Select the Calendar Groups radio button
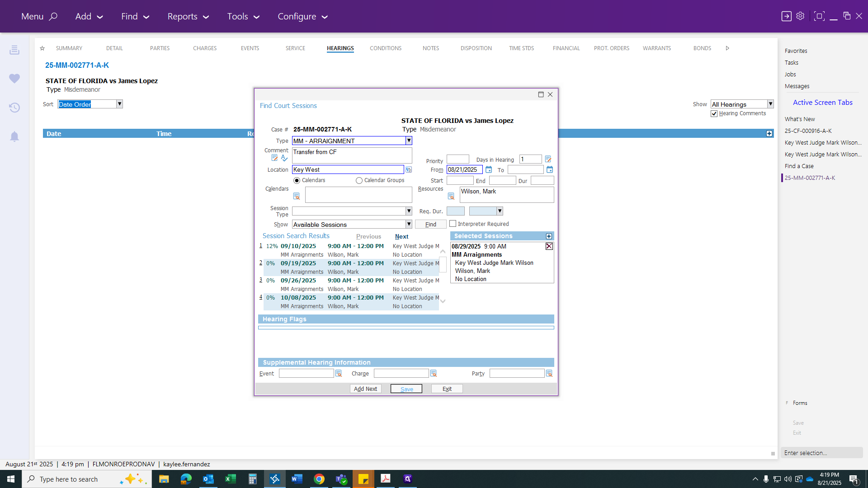The height and width of the screenshot is (488, 868). [x=359, y=180]
